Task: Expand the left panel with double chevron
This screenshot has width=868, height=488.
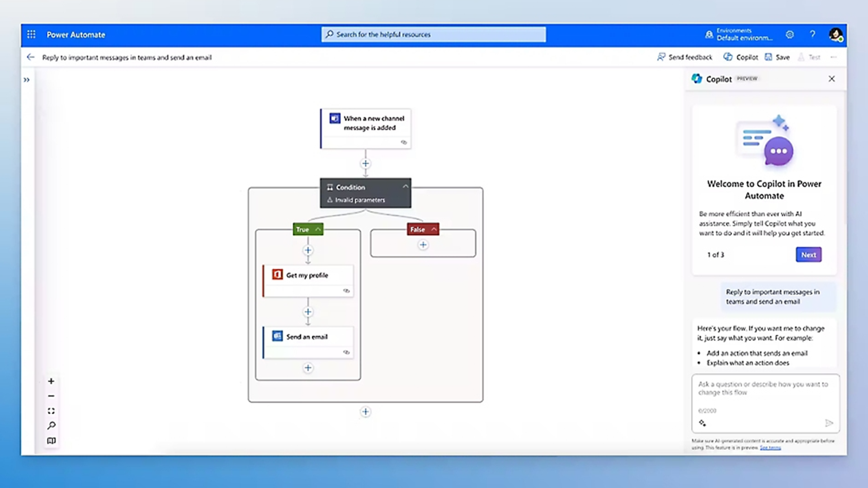Action: click(27, 80)
